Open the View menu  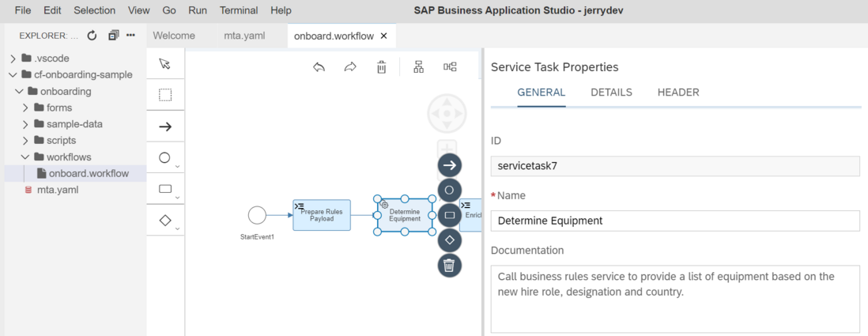pos(139,10)
